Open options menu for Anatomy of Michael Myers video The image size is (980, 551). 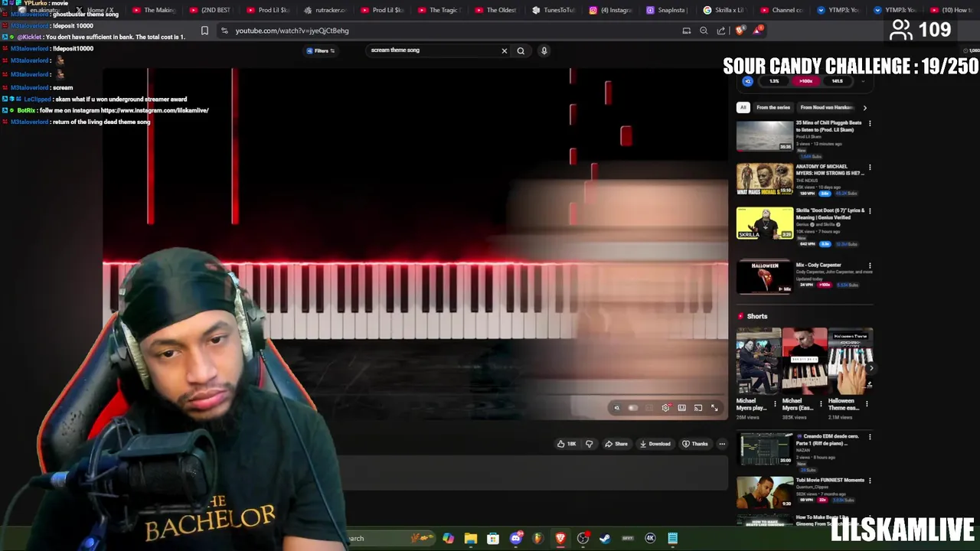pos(869,167)
